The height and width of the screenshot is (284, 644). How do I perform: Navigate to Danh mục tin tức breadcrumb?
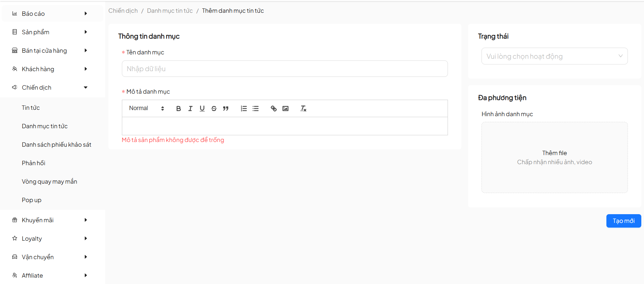click(170, 11)
